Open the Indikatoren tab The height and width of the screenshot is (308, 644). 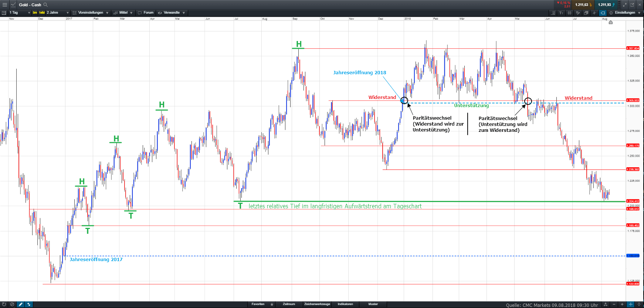click(x=345, y=304)
